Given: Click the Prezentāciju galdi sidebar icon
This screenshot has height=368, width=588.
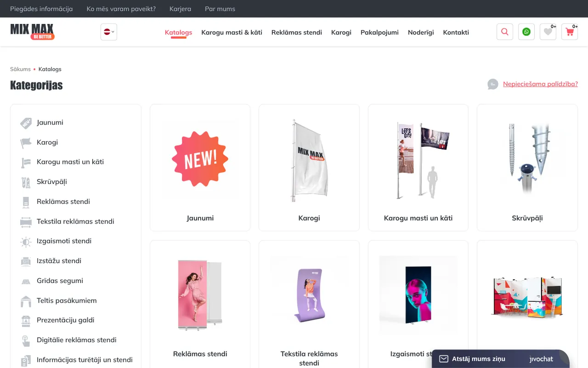Looking at the screenshot, I should 26,321.
